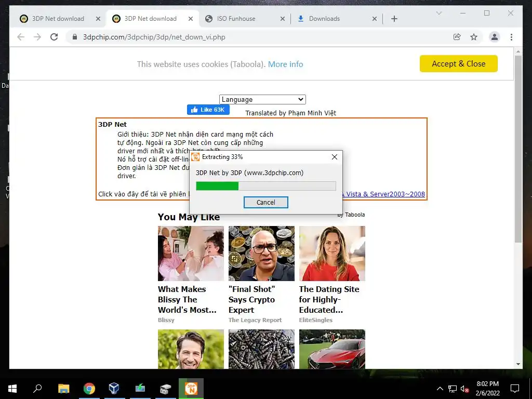Switch to the first 3DP Net download tab
Screen dimensions: 532x399
pyautogui.click(x=58, y=19)
